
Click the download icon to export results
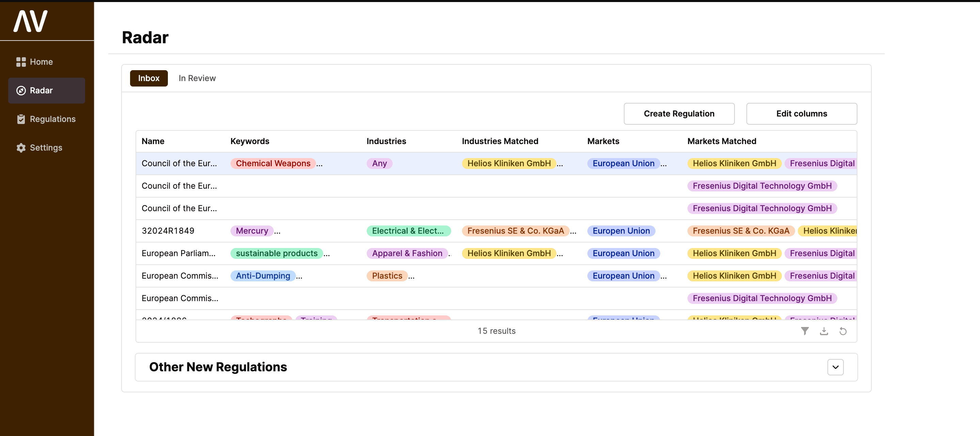(824, 331)
